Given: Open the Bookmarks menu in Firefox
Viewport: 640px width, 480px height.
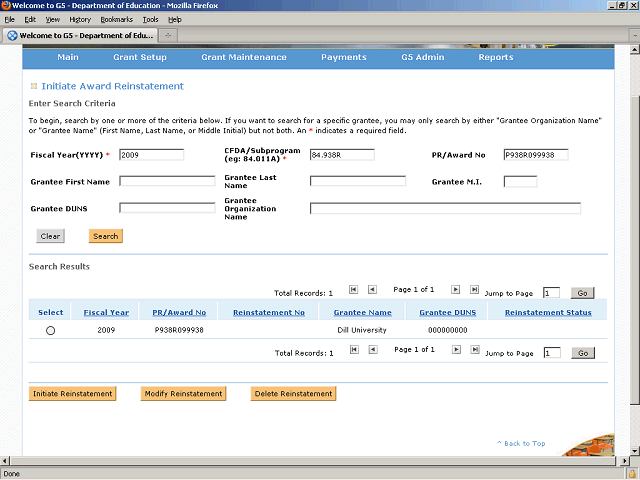Looking at the screenshot, I should (116, 19).
